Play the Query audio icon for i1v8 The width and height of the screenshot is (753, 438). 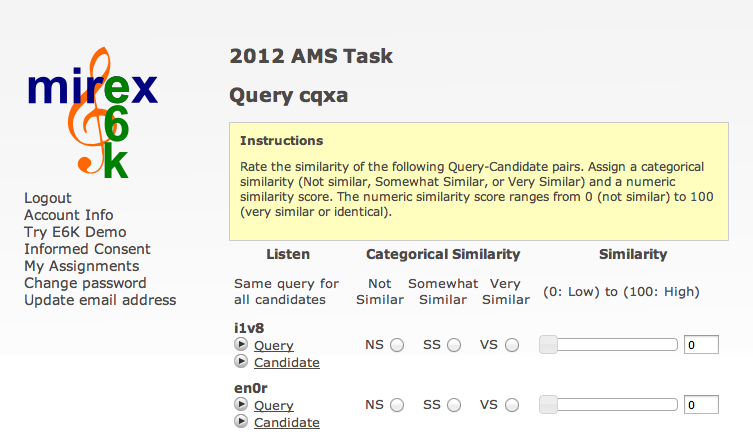click(x=241, y=344)
